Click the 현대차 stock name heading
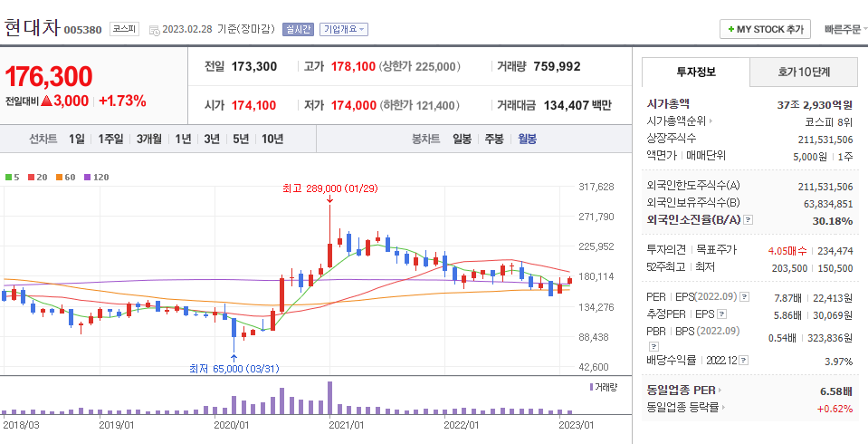The image size is (868, 444). point(32,28)
